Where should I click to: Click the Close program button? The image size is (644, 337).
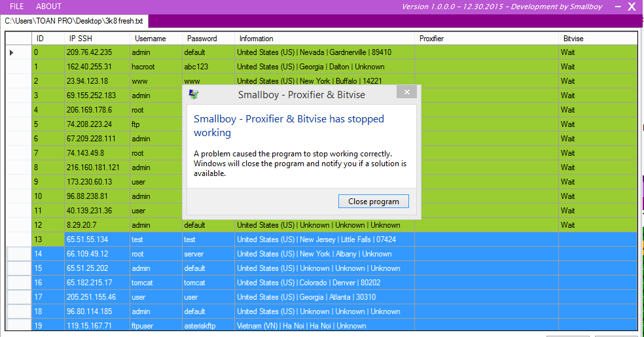373,201
